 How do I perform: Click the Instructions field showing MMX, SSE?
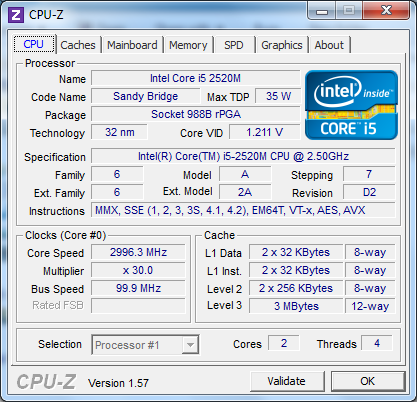[243, 210]
